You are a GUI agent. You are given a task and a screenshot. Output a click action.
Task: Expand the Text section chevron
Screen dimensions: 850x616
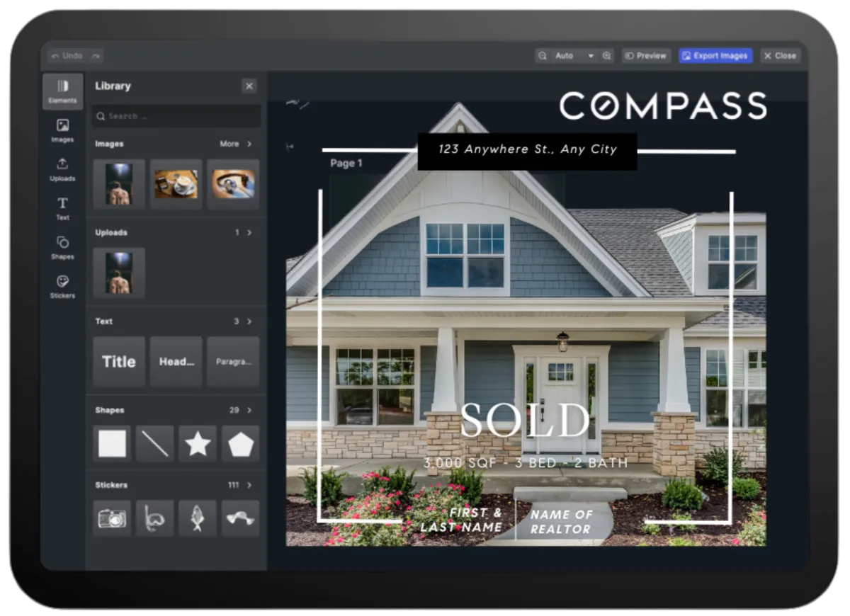click(249, 321)
